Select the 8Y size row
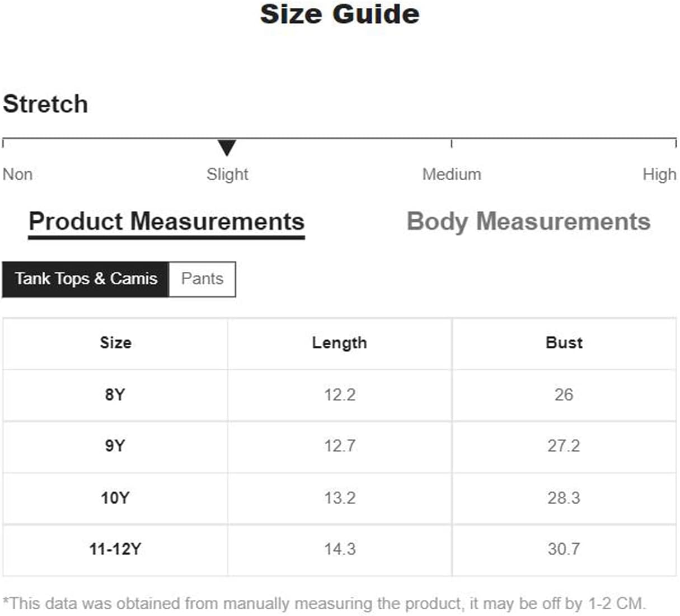The width and height of the screenshot is (680, 616). click(x=340, y=395)
